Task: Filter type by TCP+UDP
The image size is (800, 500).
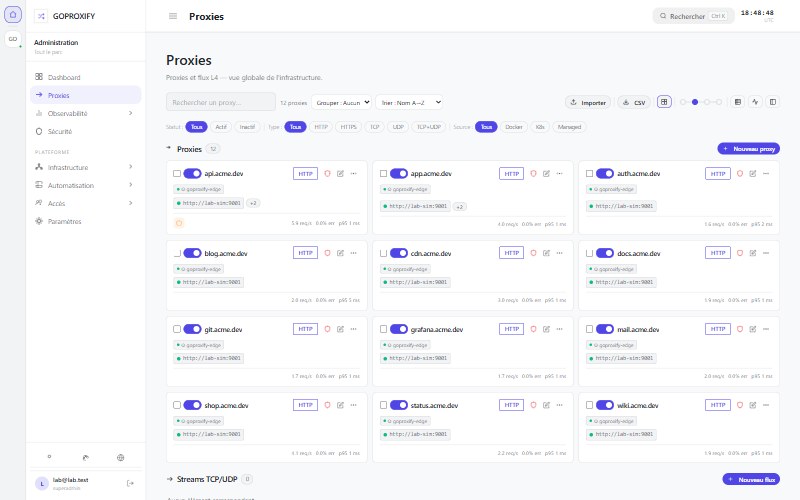Action: [x=429, y=127]
